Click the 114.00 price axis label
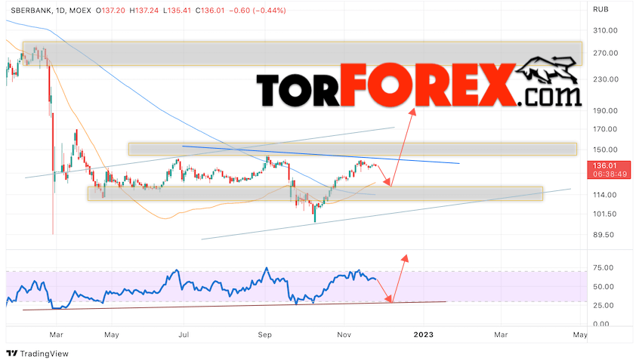Screen dimensions: 639x364 605,195
